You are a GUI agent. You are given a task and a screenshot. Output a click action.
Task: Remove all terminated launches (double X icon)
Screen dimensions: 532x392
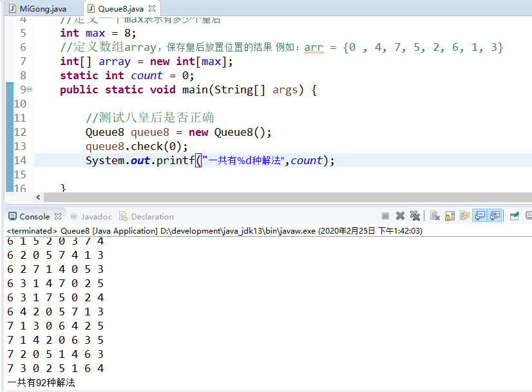tap(415, 216)
